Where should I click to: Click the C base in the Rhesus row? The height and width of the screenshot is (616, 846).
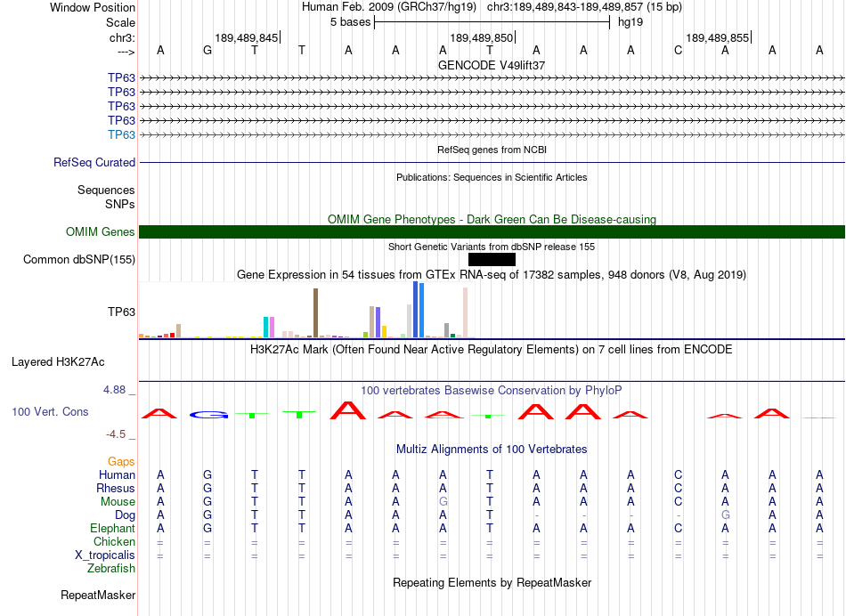679,488
